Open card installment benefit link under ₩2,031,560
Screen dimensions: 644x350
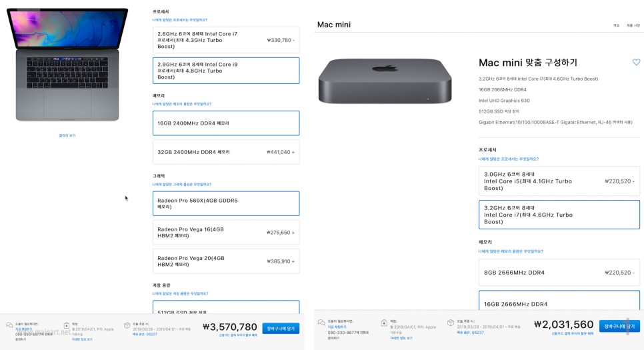pyautogui.click(x=573, y=333)
